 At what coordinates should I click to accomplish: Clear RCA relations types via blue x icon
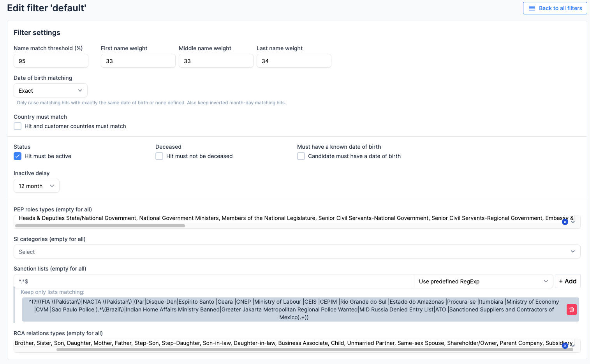[565, 345]
